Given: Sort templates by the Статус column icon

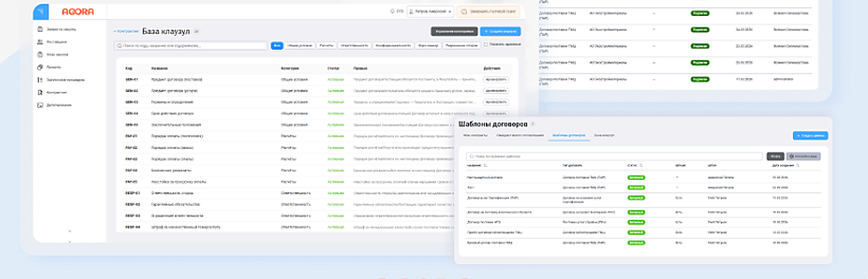Looking at the screenshot, I should pos(642,166).
